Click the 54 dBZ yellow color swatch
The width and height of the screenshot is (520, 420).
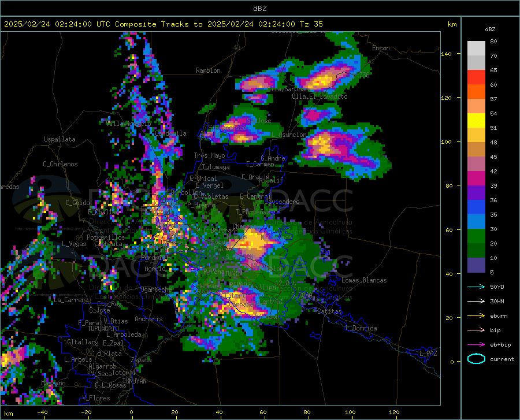tap(476, 121)
